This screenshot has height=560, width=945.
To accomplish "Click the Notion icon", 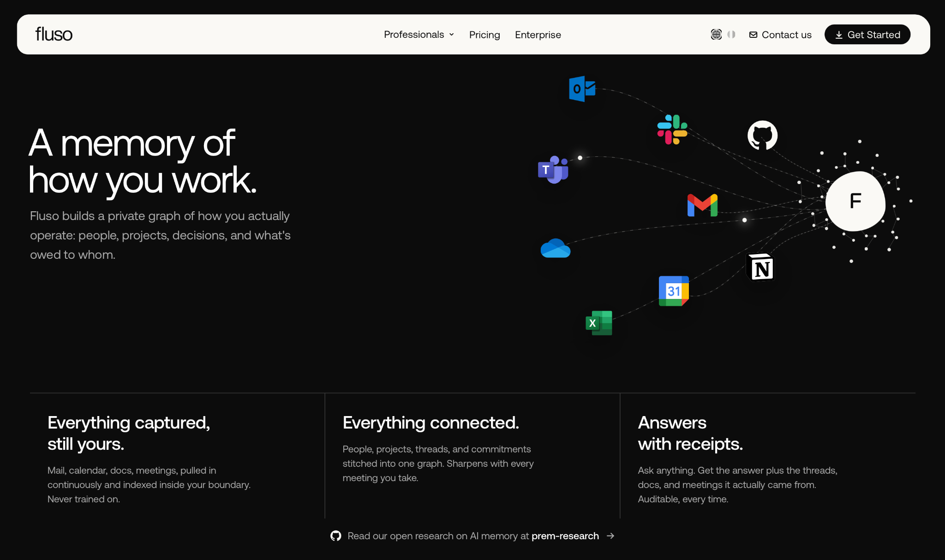I will [x=760, y=267].
